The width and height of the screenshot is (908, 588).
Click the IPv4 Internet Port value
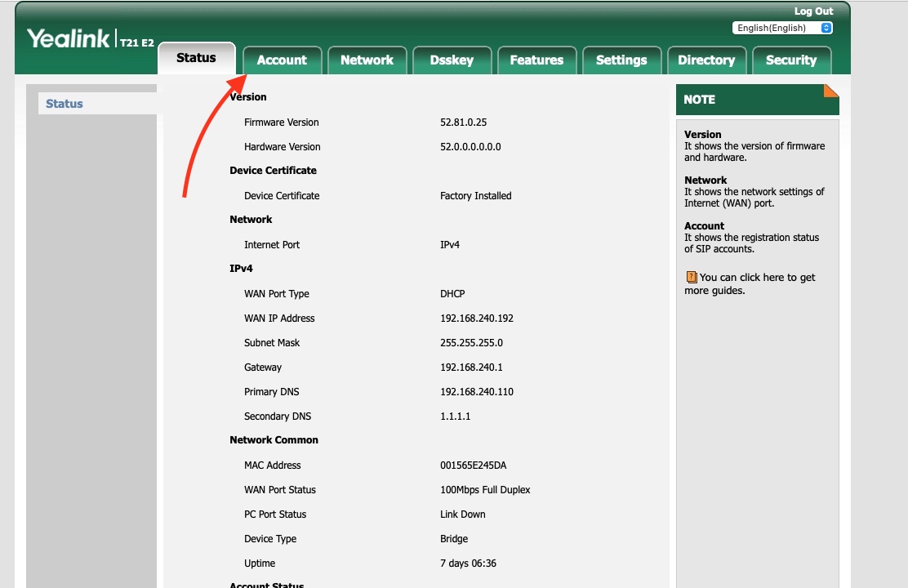(450, 244)
